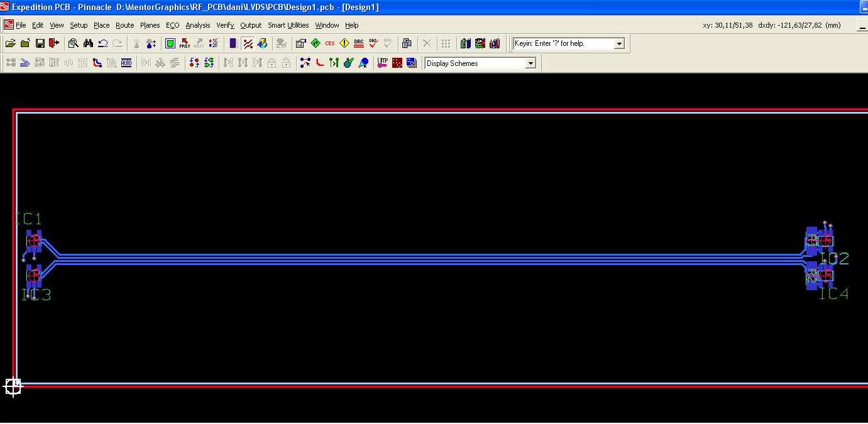Select the IC1 reference label
The height and width of the screenshot is (424, 868).
pyautogui.click(x=28, y=219)
